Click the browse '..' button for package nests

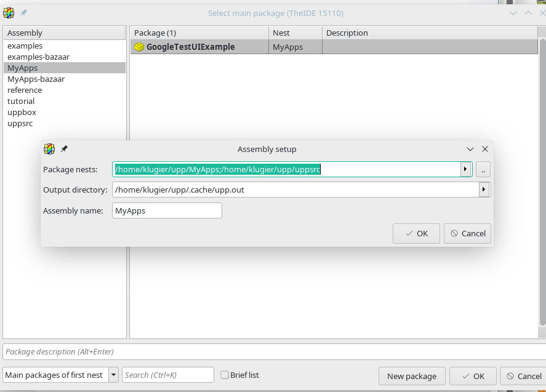pyautogui.click(x=483, y=169)
